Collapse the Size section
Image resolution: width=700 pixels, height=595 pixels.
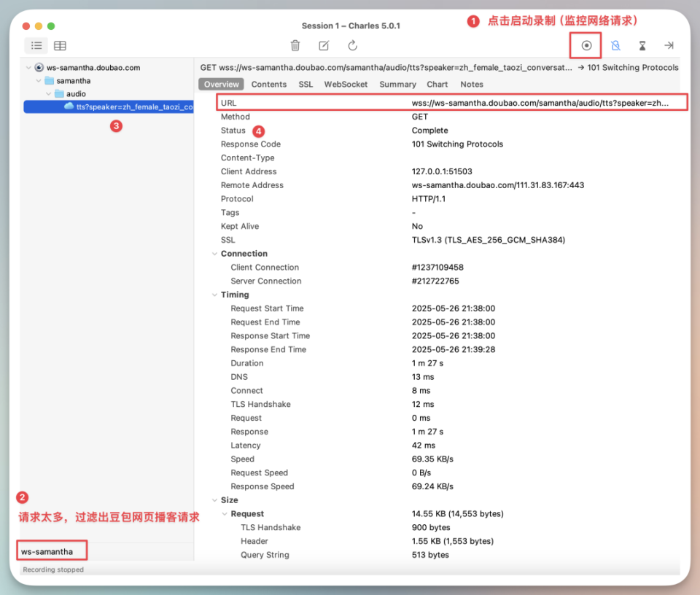pyautogui.click(x=214, y=500)
